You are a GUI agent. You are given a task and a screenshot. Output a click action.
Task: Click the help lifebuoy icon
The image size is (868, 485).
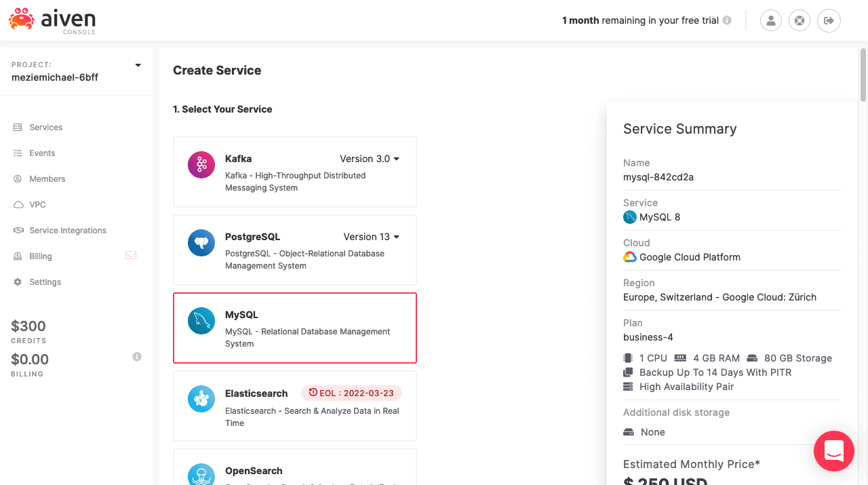tap(800, 20)
